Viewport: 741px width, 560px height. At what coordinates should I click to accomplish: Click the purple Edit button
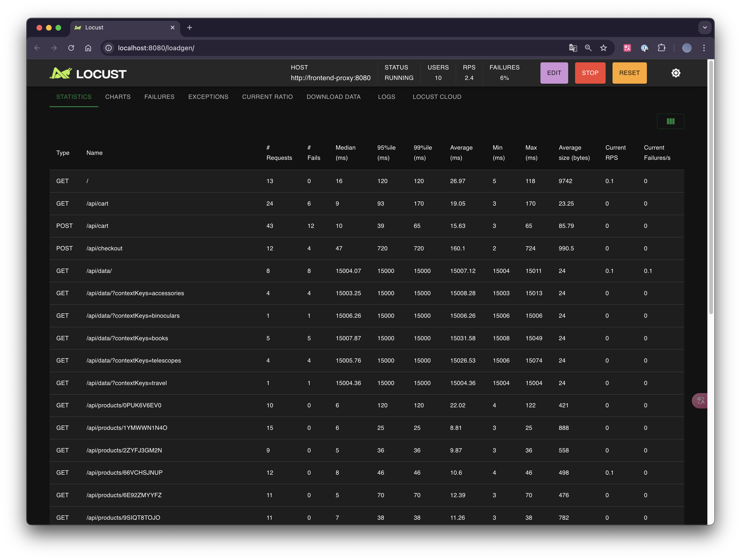(x=554, y=73)
